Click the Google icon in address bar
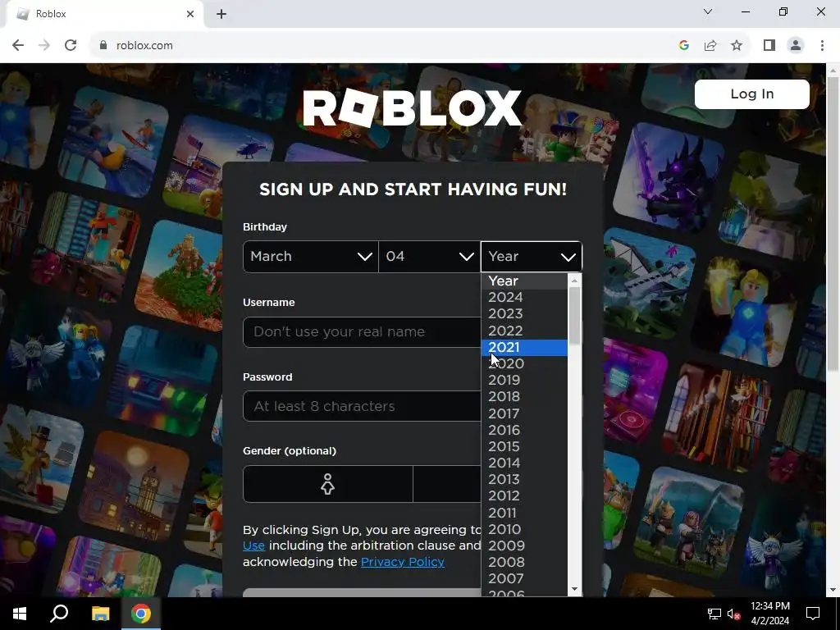This screenshot has width=840, height=630. (683, 45)
